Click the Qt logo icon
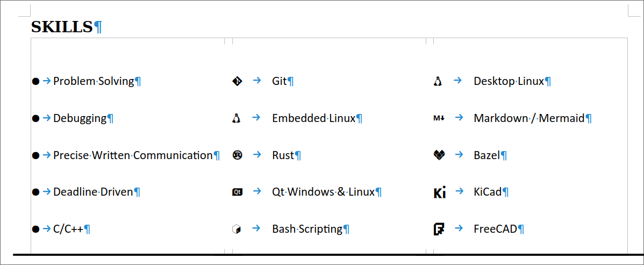This screenshot has width=644, height=265. [237, 192]
